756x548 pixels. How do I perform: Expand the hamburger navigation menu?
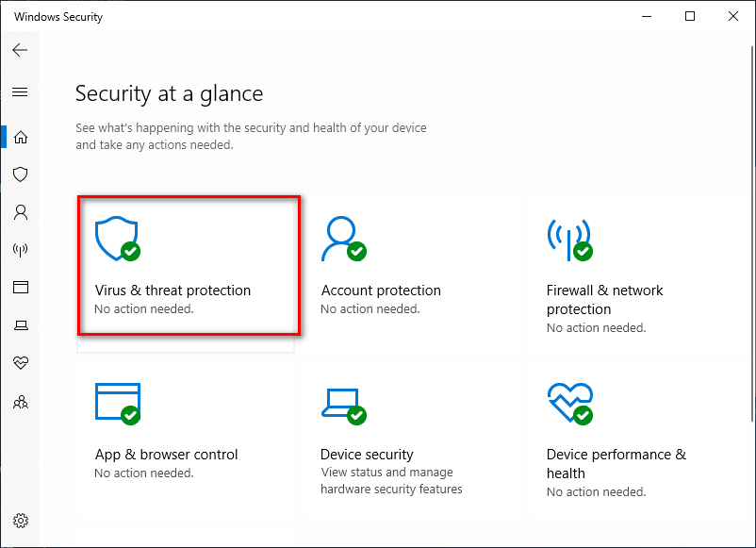(20, 91)
